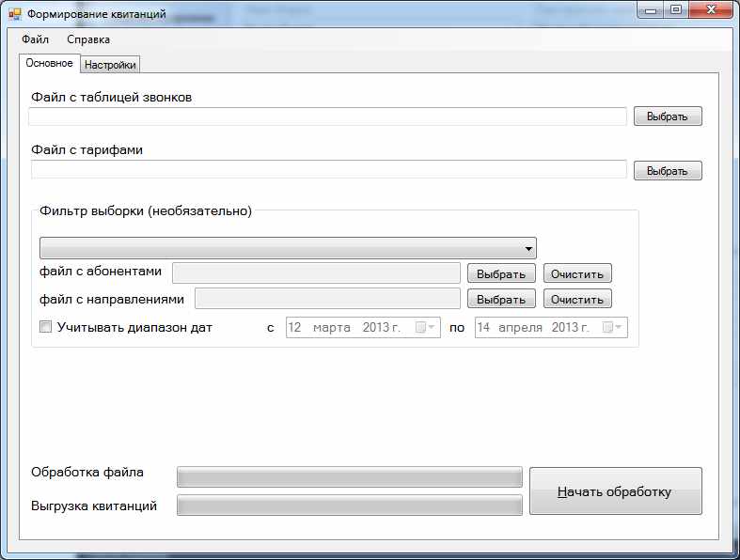Maximize the Формирование квитанций window
The image size is (740, 560).
676,10
